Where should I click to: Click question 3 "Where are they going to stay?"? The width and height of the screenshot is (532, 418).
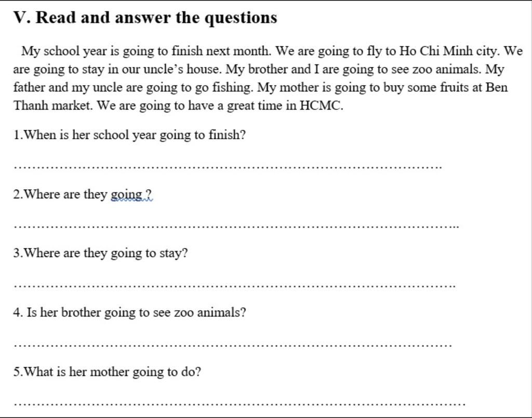(101, 253)
